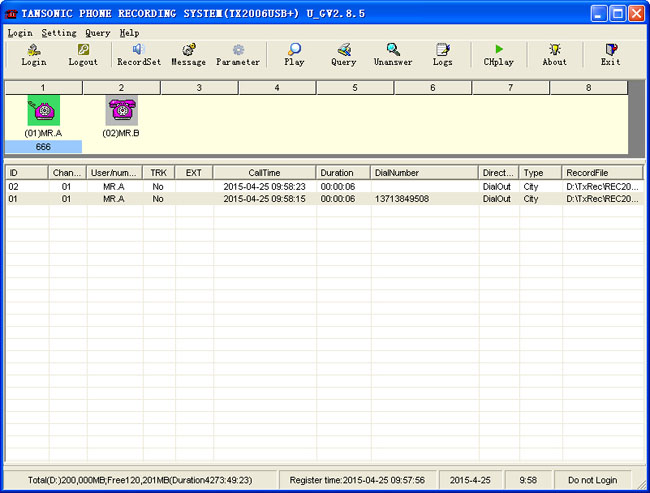This screenshot has height=493, width=650.
Task: Select record row with number 13713849508
Action: pyautogui.click(x=400, y=199)
